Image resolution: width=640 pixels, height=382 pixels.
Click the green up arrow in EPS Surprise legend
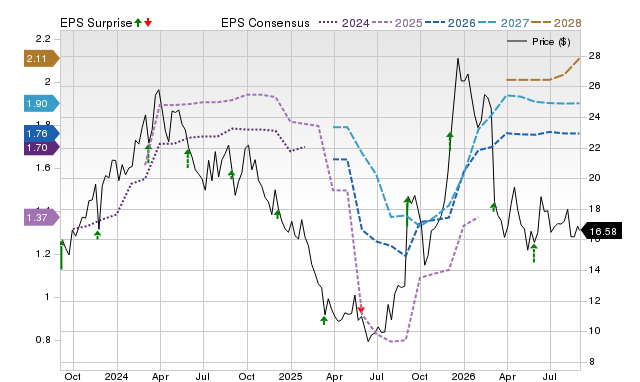point(138,22)
